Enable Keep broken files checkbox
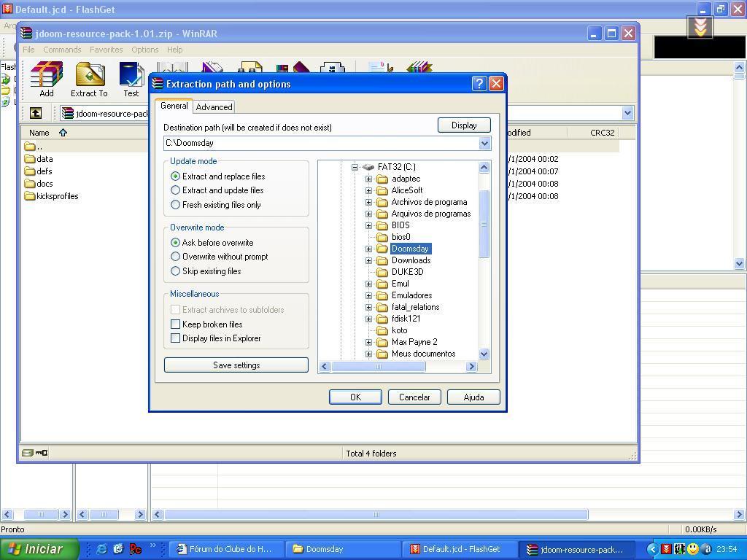Viewport: 747px width, 560px height. click(175, 324)
